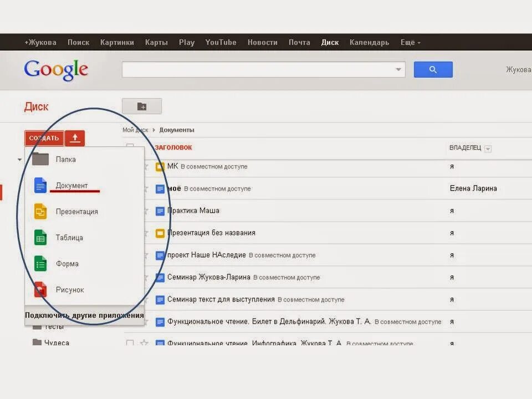Select Чудеса folder in the sidebar
Screen dimensions: 532x399
pyautogui.click(x=57, y=342)
